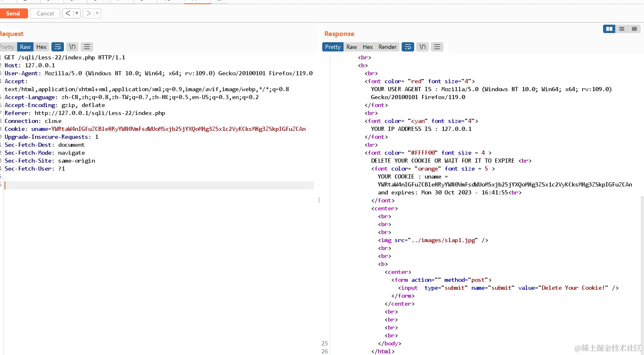The height and width of the screenshot is (355, 644).
Task: Place cursor on the empty highlighted request line
Action: (x=159, y=185)
